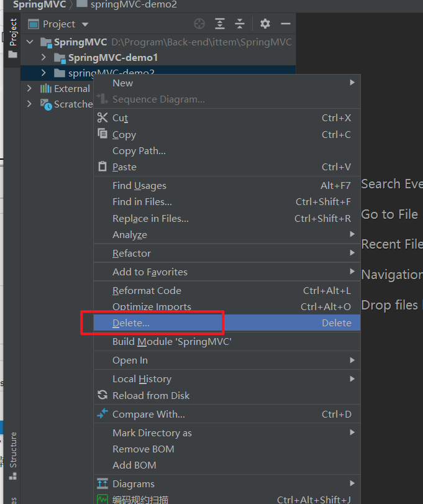The image size is (423, 504).
Task: Click the Structure vertical side tab
Action: coord(13,456)
